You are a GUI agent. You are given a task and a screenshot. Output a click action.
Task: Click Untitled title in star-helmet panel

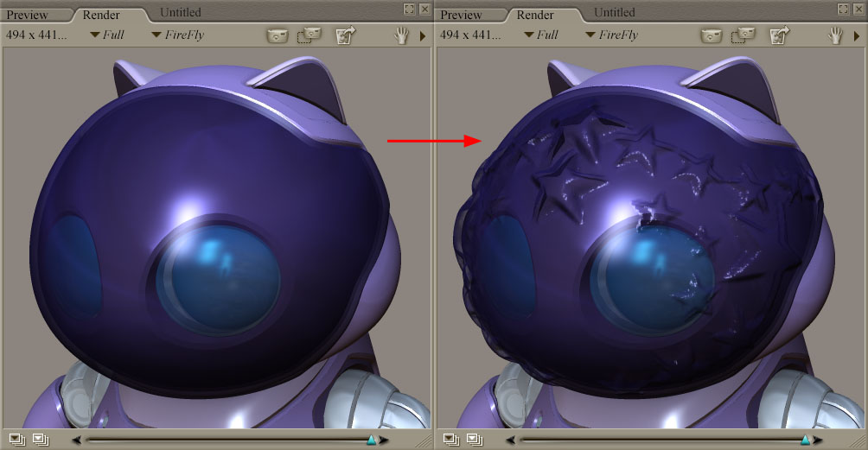click(x=615, y=12)
